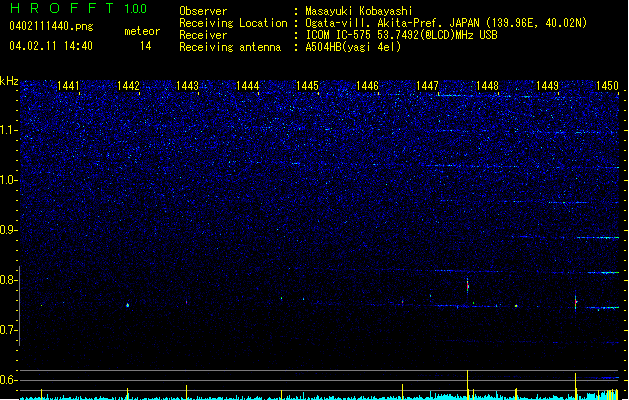Click the meteor label

142,31
